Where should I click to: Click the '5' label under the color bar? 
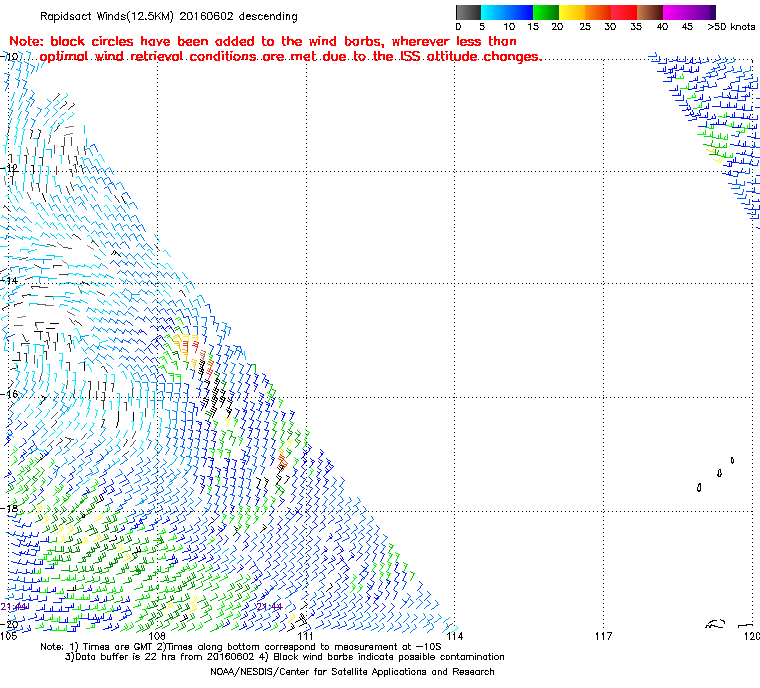tap(482, 27)
